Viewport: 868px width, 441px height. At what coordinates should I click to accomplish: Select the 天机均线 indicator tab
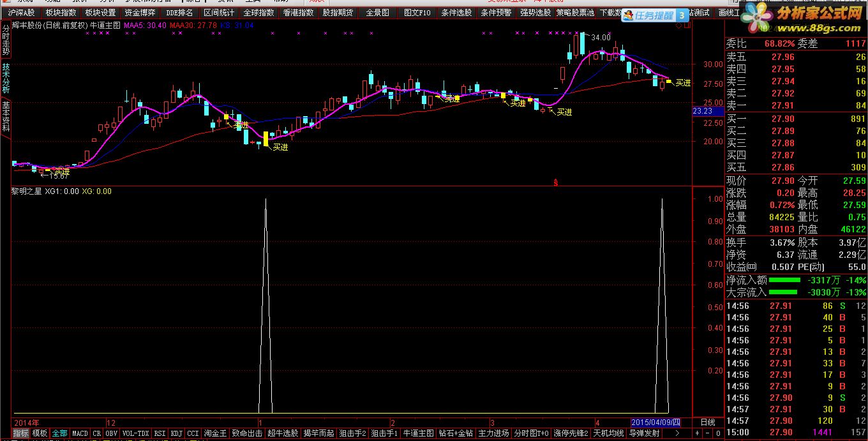(x=608, y=433)
